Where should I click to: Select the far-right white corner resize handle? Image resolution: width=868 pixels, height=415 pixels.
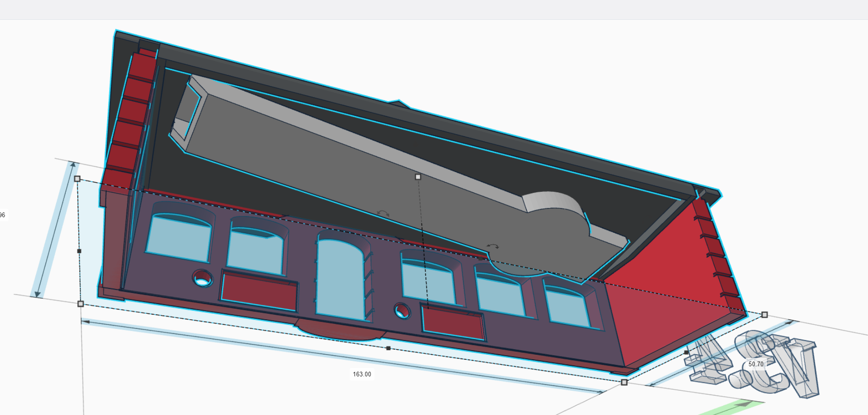tap(765, 315)
